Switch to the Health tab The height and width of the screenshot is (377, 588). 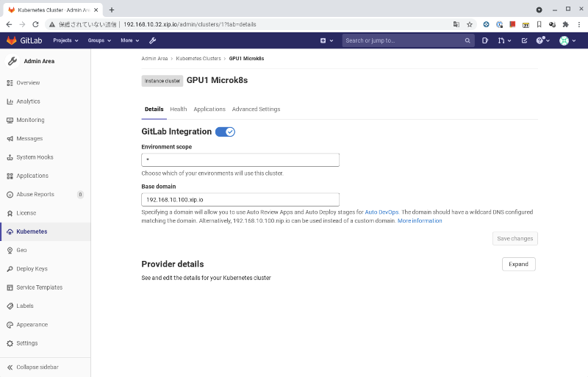pyautogui.click(x=179, y=109)
